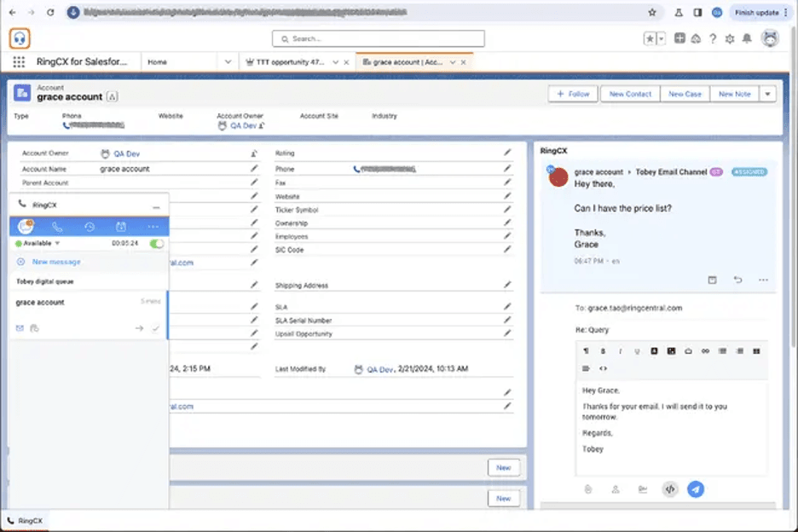Send the email reply with paper plane button
The width and height of the screenshot is (798, 532).
[x=696, y=489]
